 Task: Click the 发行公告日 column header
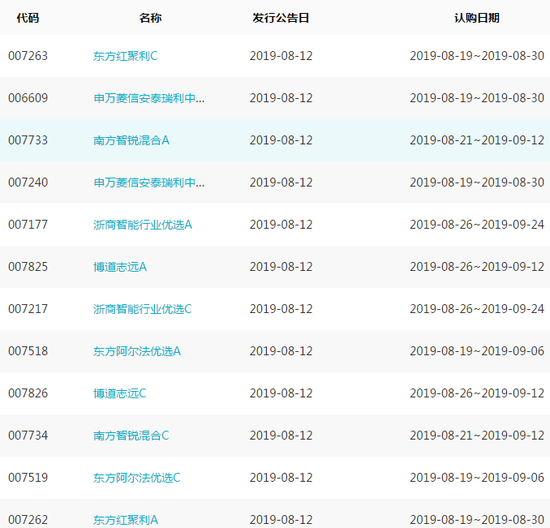click(x=281, y=18)
